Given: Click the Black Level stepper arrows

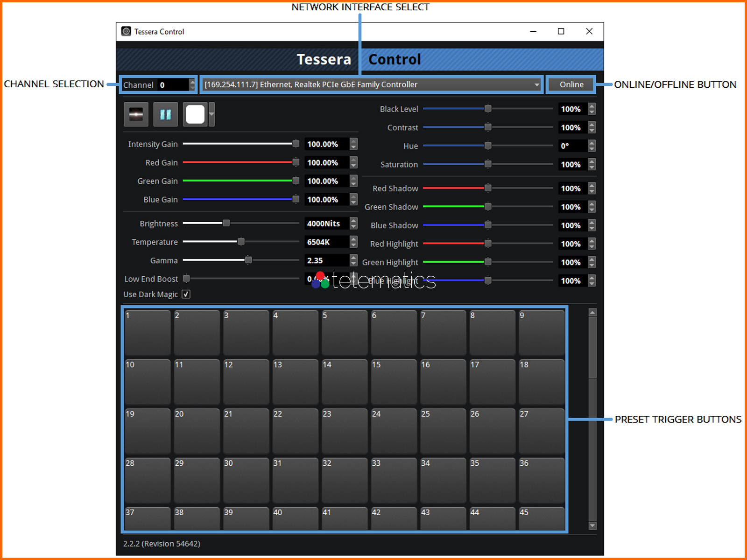Looking at the screenshot, I should [x=592, y=109].
